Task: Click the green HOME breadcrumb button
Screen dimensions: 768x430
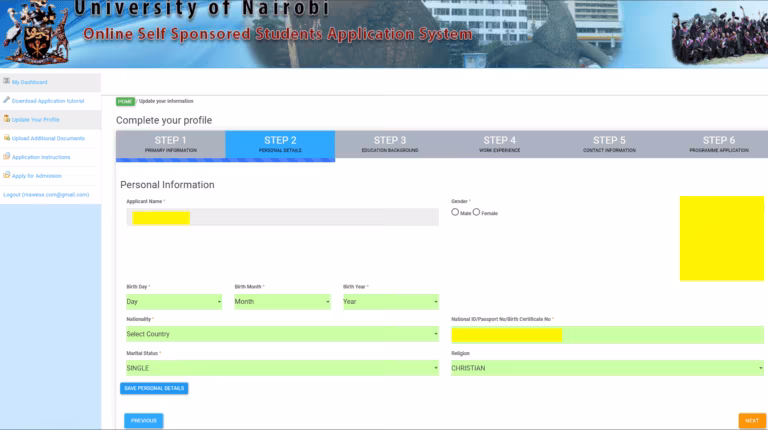Action: (125, 101)
